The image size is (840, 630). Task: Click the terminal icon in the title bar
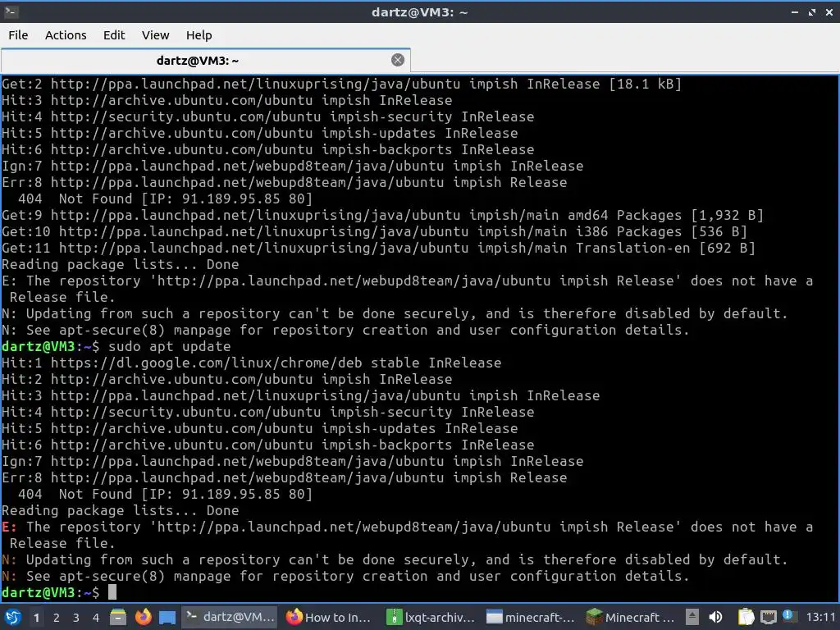11,11
